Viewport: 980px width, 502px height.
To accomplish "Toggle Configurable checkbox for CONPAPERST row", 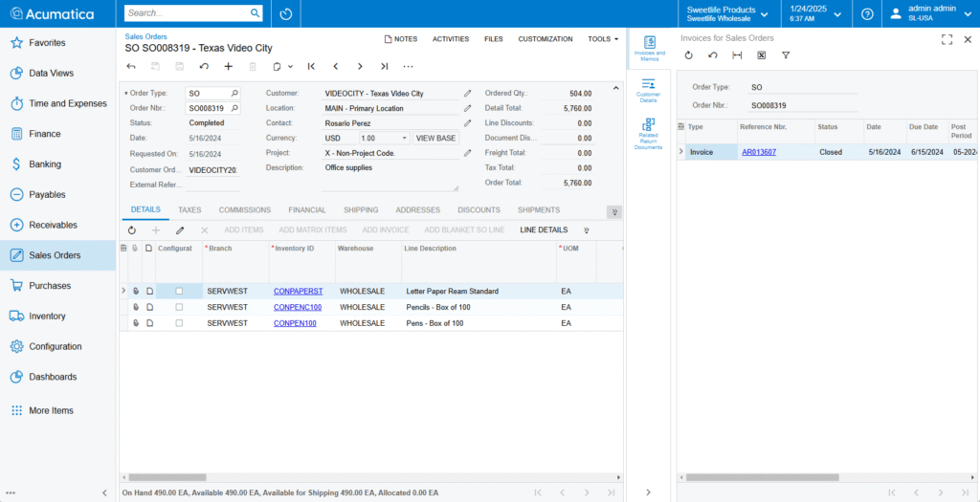I will click(179, 291).
